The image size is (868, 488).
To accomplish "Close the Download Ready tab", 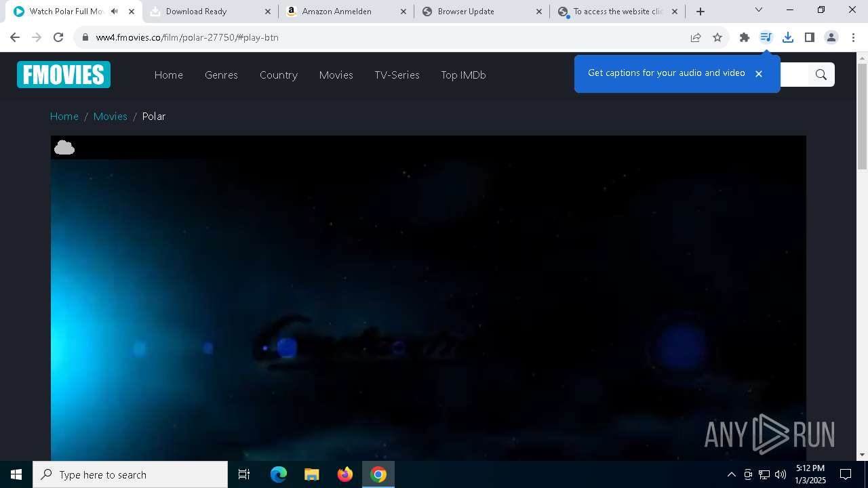I will pos(268,12).
